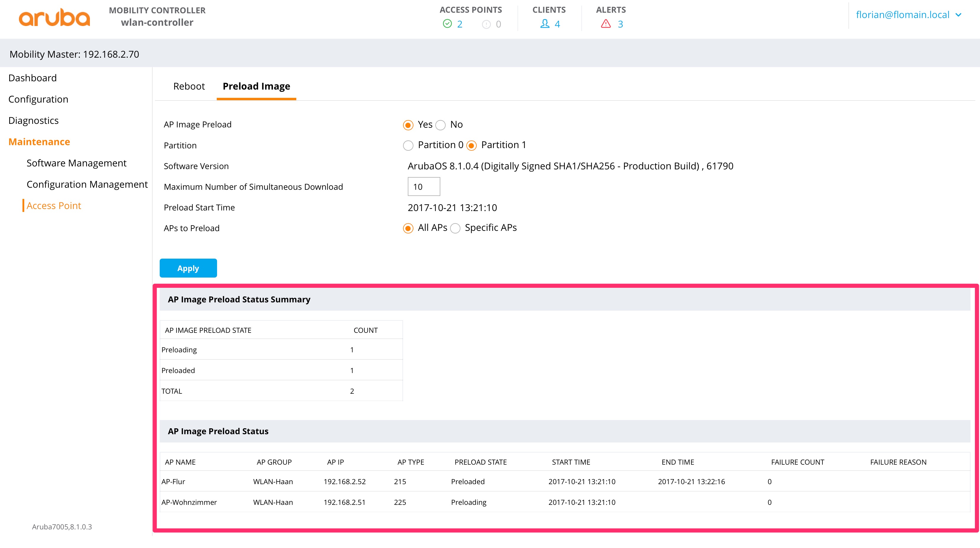980x548 pixels.
Task: Click the clients count 4
Action: [x=557, y=24]
